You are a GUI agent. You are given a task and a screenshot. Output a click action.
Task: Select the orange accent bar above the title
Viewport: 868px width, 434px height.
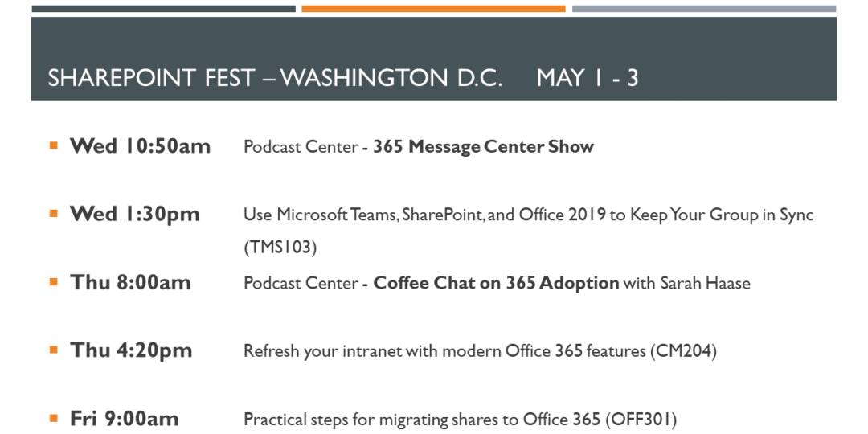[433, 9]
